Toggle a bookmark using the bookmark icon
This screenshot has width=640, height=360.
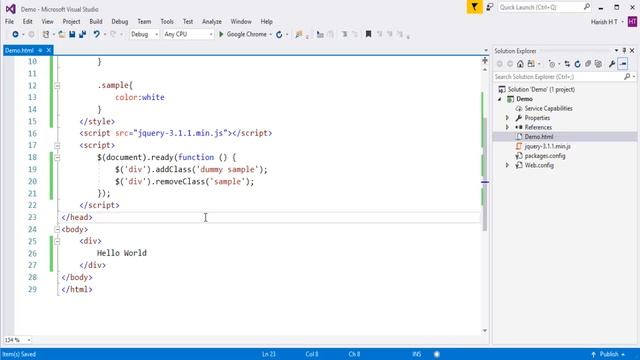(x=368, y=34)
